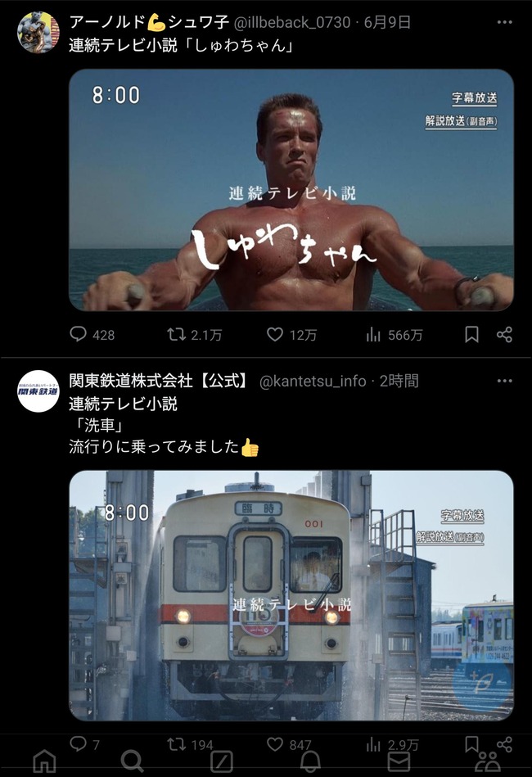The height and width of the screenshot is (777, 532).
Task: Open Messages envelope tab
Action: [x=399, y=761]
